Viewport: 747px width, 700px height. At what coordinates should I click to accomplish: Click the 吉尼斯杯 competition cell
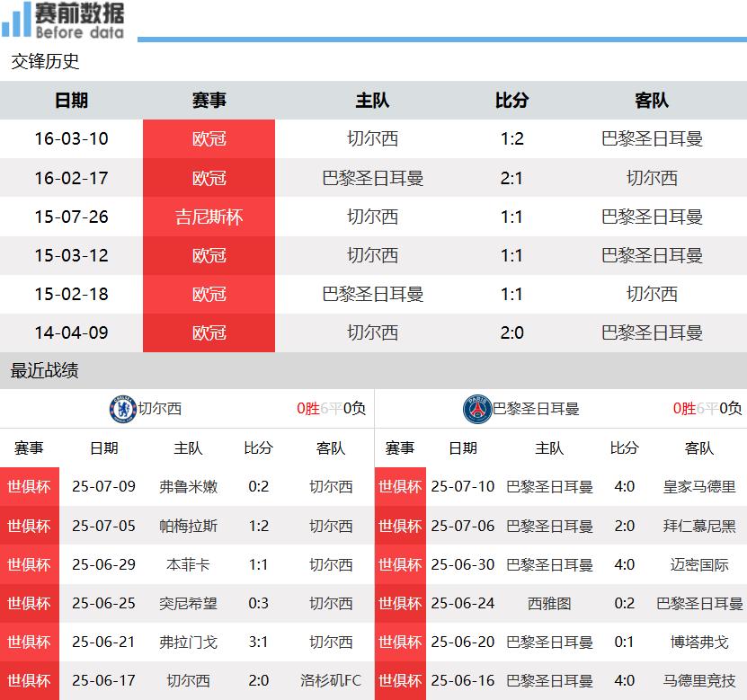(209, 217)
